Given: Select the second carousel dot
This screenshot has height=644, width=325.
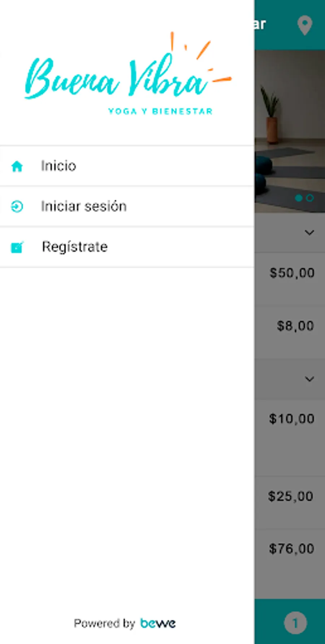Looking at the screenshot, I should coord(310,198).
